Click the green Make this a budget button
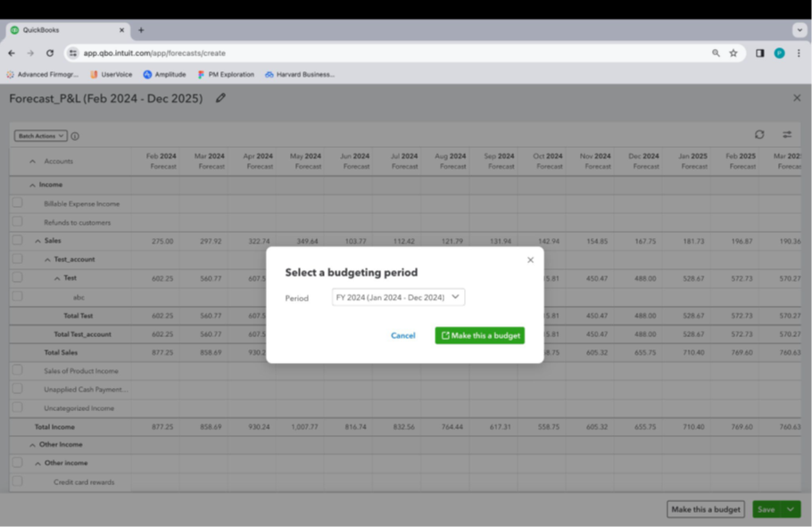812x527 pixels. point(479,335)
